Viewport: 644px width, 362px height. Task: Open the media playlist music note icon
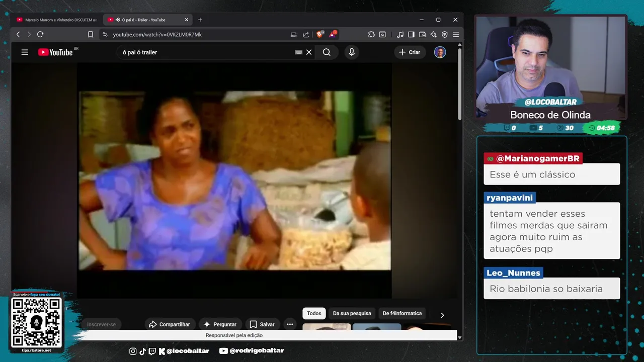point(400,34)
